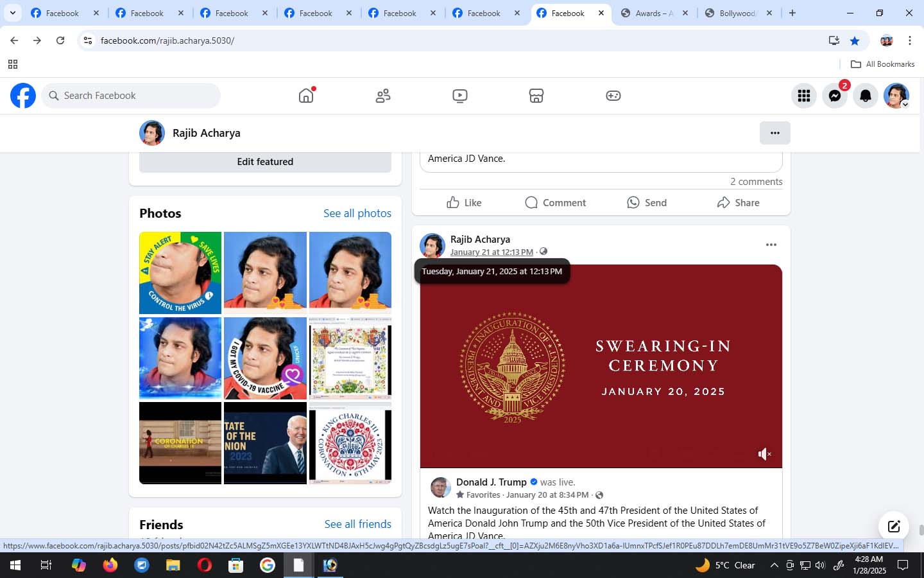Screen dimensions: 924x578
Task: Send the post via WhatsApp
Action: pos(647,202)
